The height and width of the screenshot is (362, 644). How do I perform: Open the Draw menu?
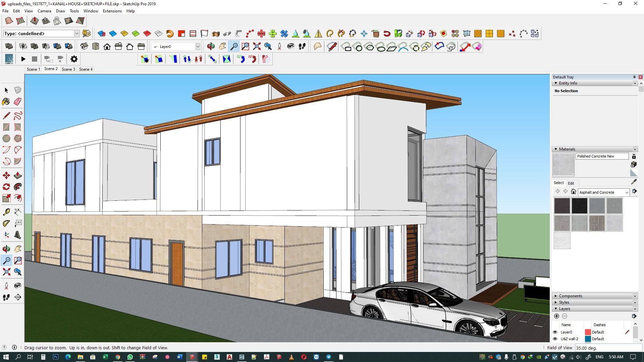click(60, 11)
